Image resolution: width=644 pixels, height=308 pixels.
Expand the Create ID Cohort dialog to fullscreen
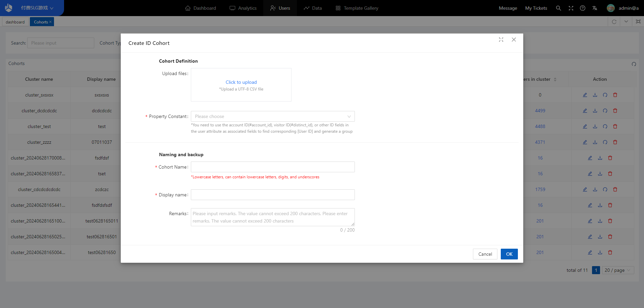coord(501,40)
